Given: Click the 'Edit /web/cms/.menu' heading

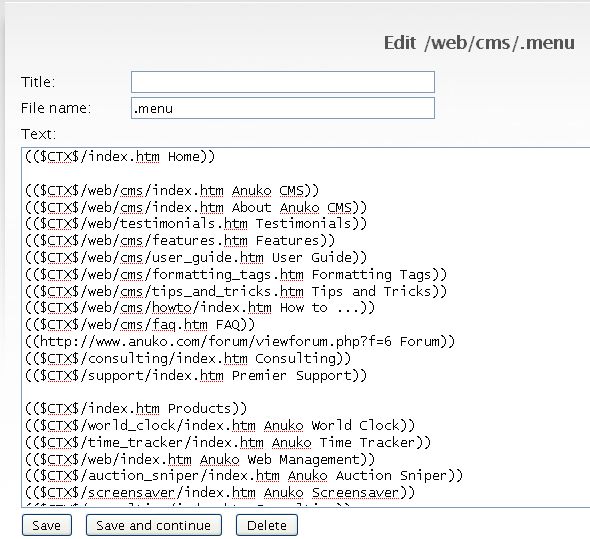Looking at the screenshot, I should (479, 43).
